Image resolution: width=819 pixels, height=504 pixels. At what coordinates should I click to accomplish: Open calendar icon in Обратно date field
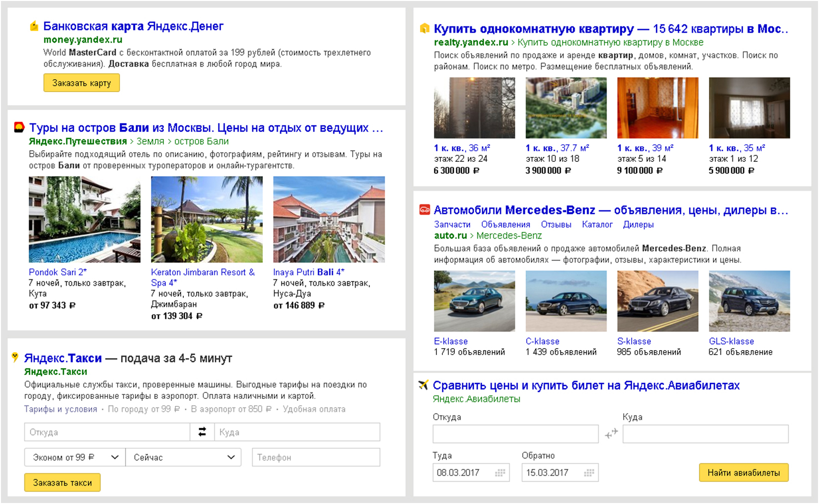coord(588,473)
